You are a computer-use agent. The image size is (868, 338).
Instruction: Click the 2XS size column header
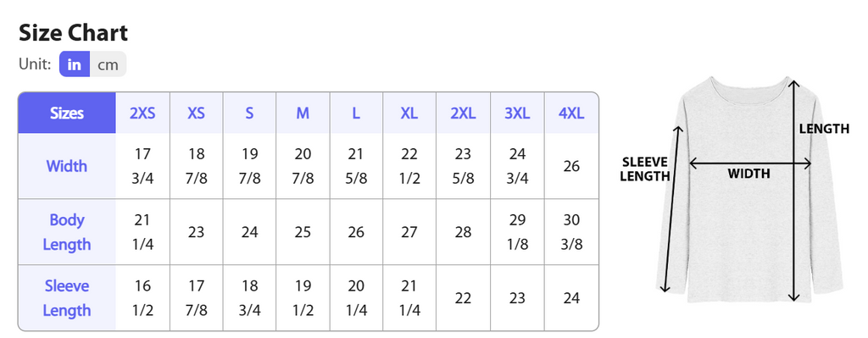click(142, 113)
